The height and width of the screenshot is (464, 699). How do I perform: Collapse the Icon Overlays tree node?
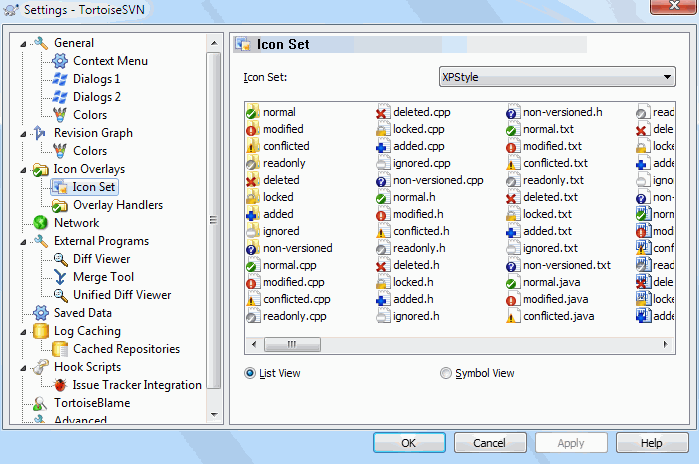coord(23,170)
